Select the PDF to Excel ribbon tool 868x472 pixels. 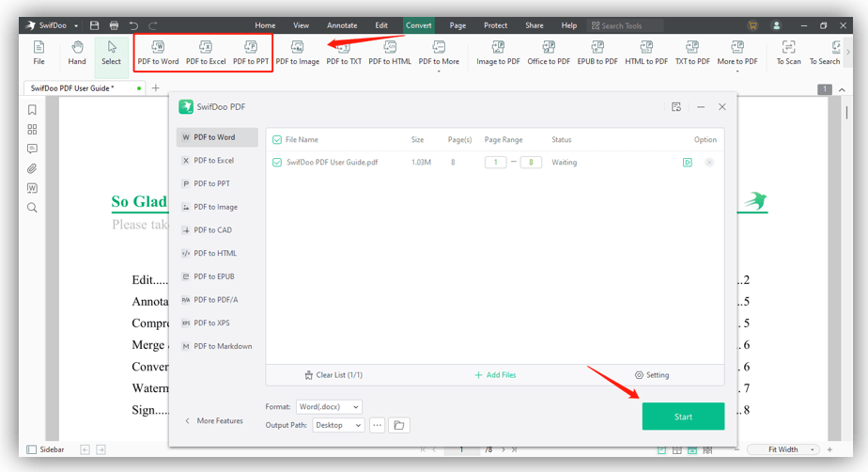coord(206,52)
